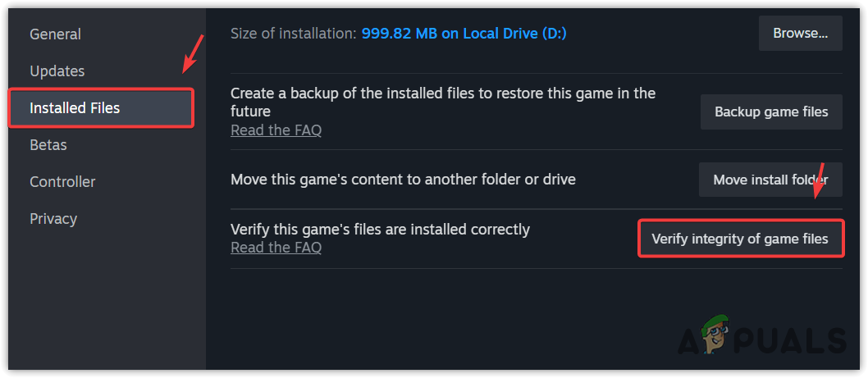Verify integrity of game files
Screen dimensions: 868x378
740,239
